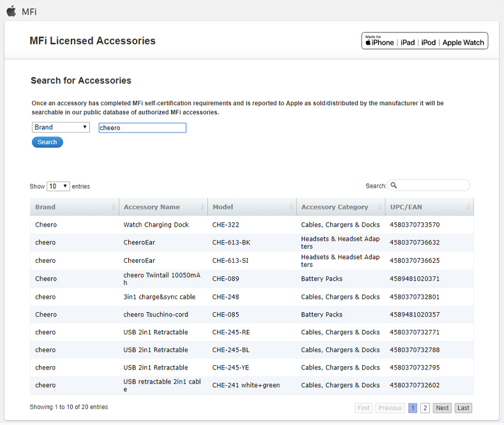Sort table by Brand column arrows
504x425 pixels.
pyautogui.click(x=114, y=207)
